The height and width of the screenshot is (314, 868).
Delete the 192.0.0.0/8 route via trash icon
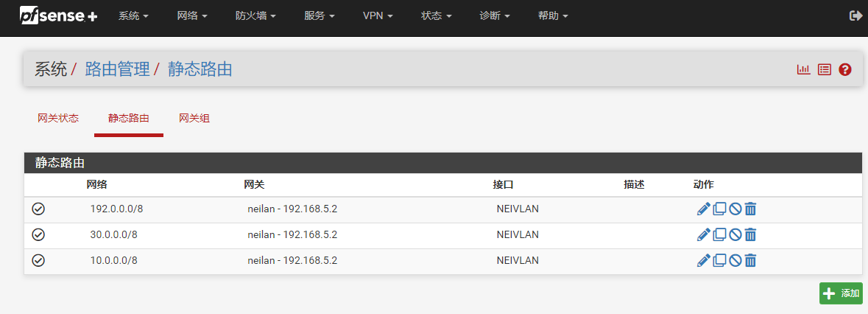tap(750, 209)
